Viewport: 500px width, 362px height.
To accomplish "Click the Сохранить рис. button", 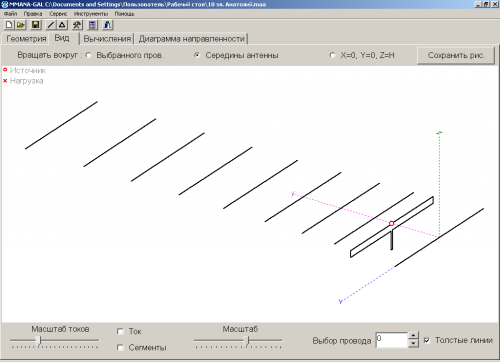I will point(456,55).
